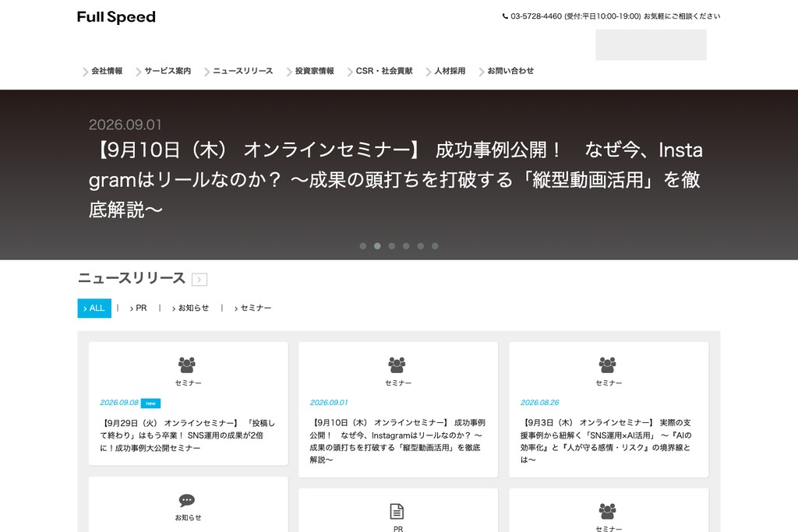Click the new badge next to 2026.09.08
Screen dimensions: 798x532
pos(150,403)
